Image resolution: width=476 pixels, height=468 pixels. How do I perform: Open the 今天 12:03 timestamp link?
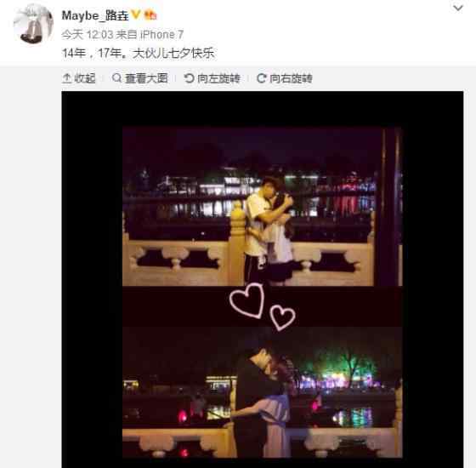pyautogui.click(x=88, y=35)
